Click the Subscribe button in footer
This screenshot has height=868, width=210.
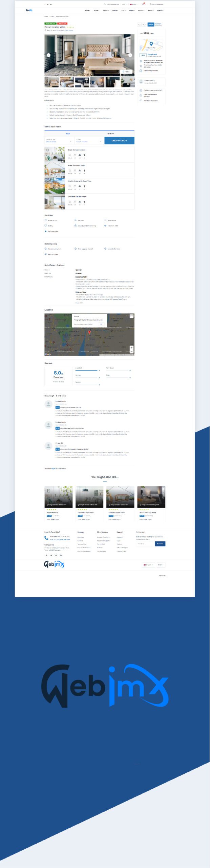click(x=160, y=544)
